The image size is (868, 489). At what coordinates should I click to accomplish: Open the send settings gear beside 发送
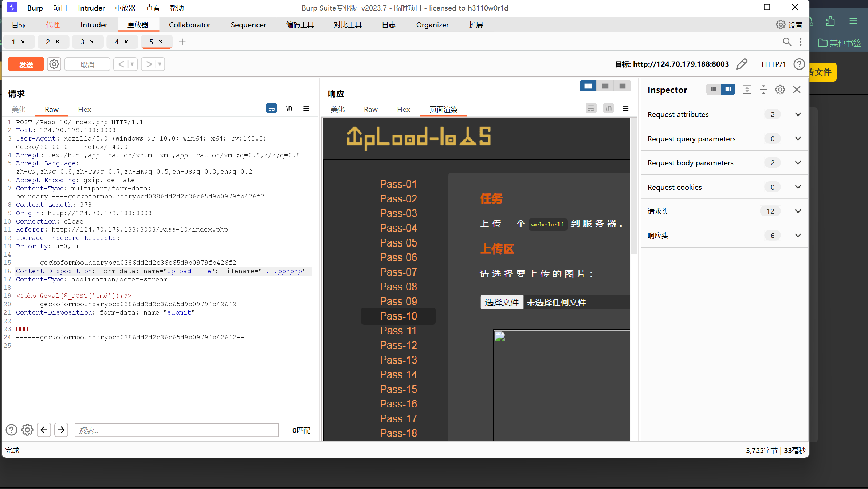(x=54, y=64)
